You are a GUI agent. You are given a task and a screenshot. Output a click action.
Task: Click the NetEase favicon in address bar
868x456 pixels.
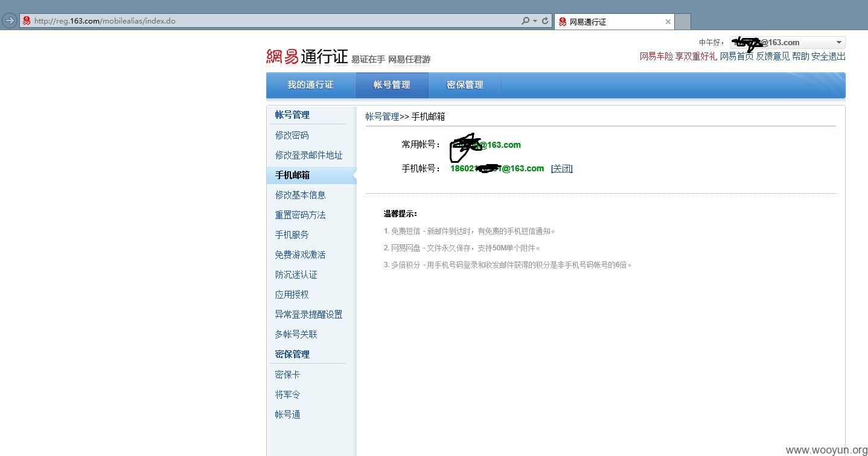(27, 21)
